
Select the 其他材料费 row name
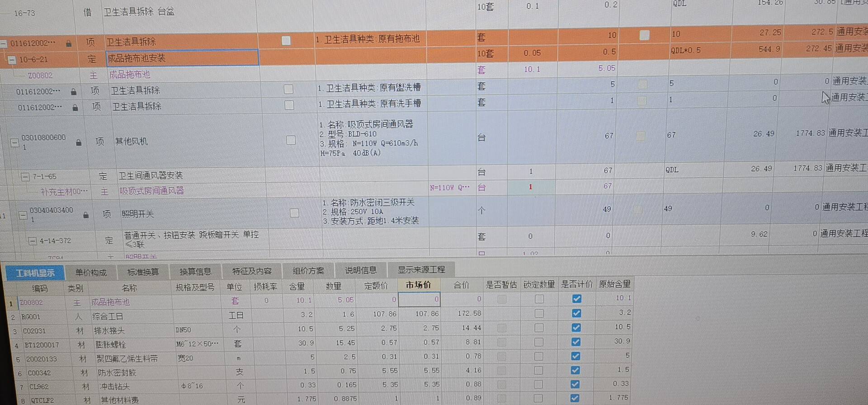(120, 400)
